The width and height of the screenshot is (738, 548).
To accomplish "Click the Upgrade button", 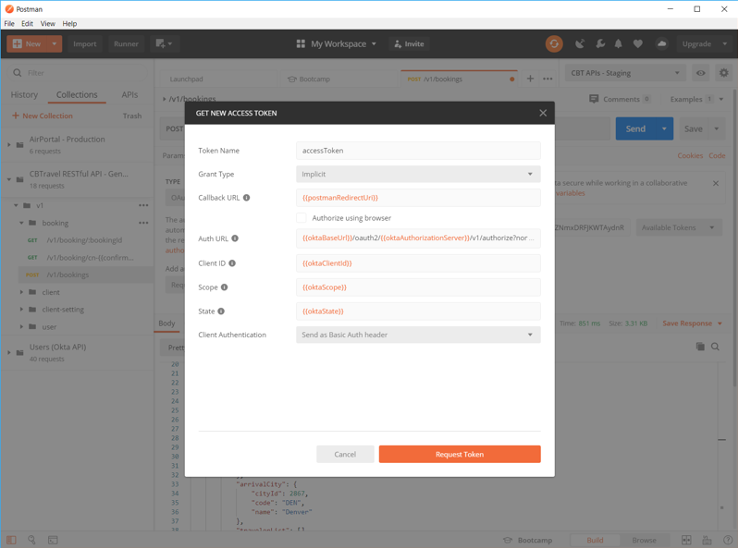I will pyautogui.click(x=697, y=44).
